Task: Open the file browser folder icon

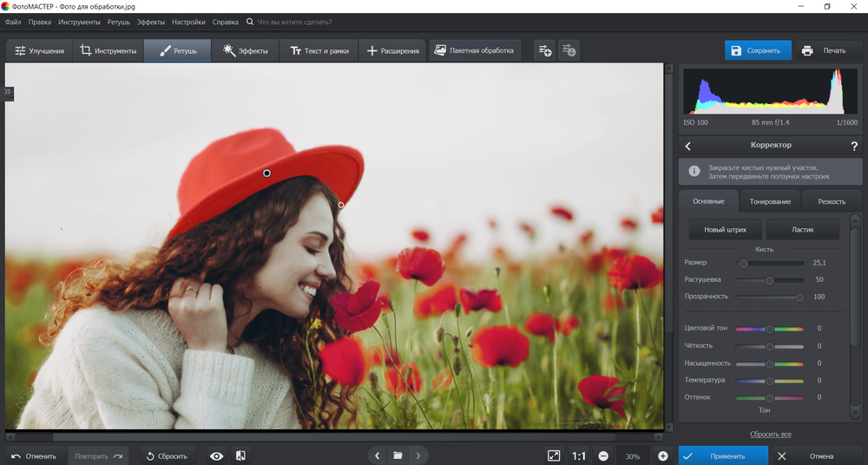Action: point(398,455)
